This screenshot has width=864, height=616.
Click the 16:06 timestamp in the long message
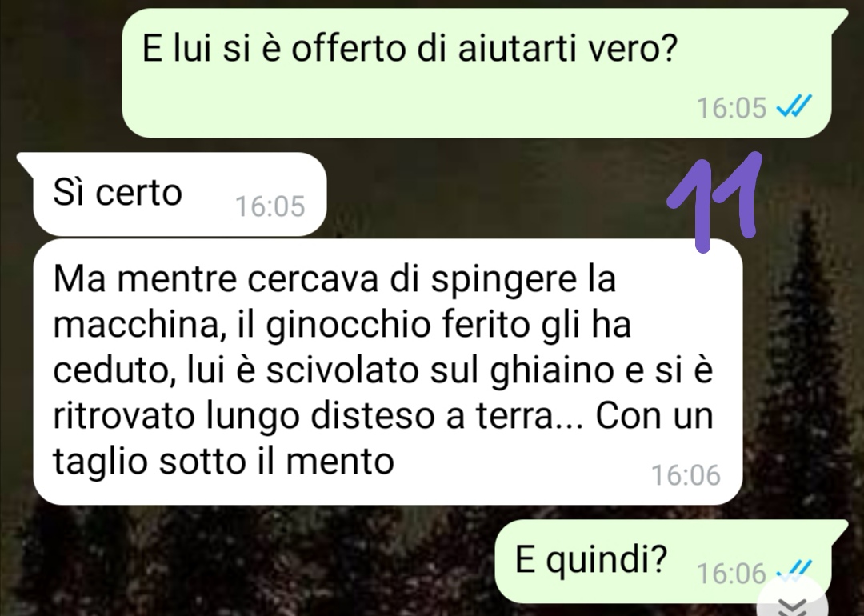coord(686,475)
